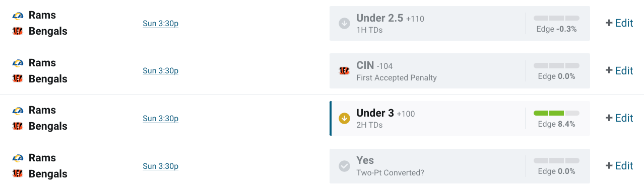This screenshot has height=189, width=644.
Task: Click the Bengals logo next to CIN -104
Action: [344, 71]
